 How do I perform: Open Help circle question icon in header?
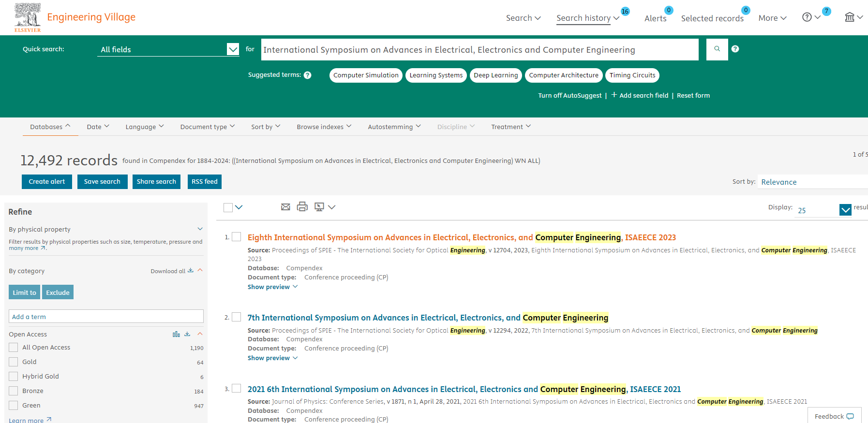(x=807, y=17)
